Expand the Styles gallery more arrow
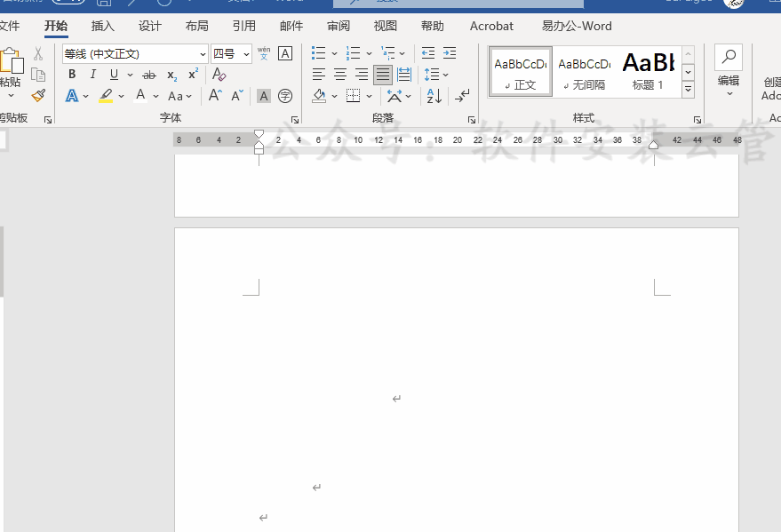 [x=688, y=90]
